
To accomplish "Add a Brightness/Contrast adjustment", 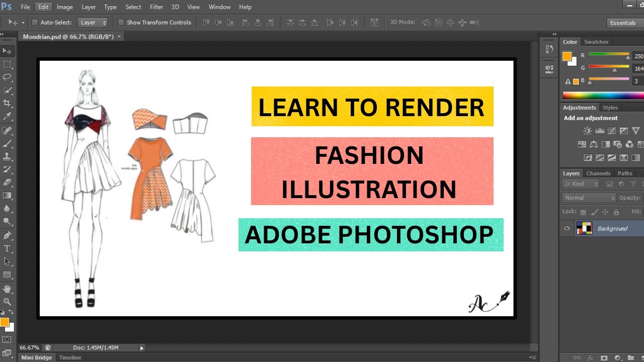I will point(587,131).
